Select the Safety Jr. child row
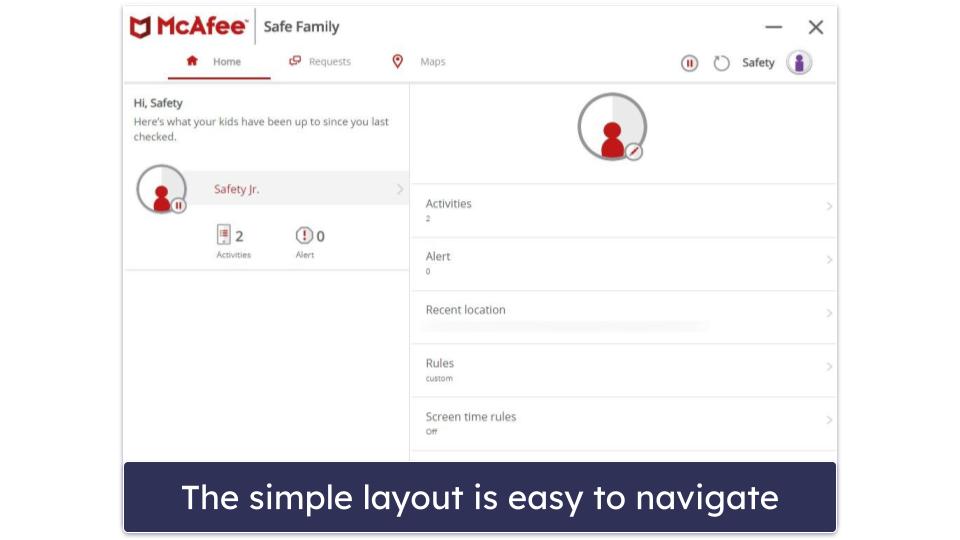The image size is (960, 540). (297, 189)
